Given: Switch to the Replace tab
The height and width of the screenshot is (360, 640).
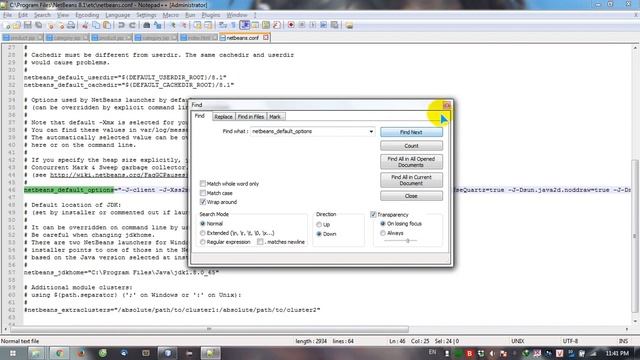Looking at the screenshot, I should 223,117.
